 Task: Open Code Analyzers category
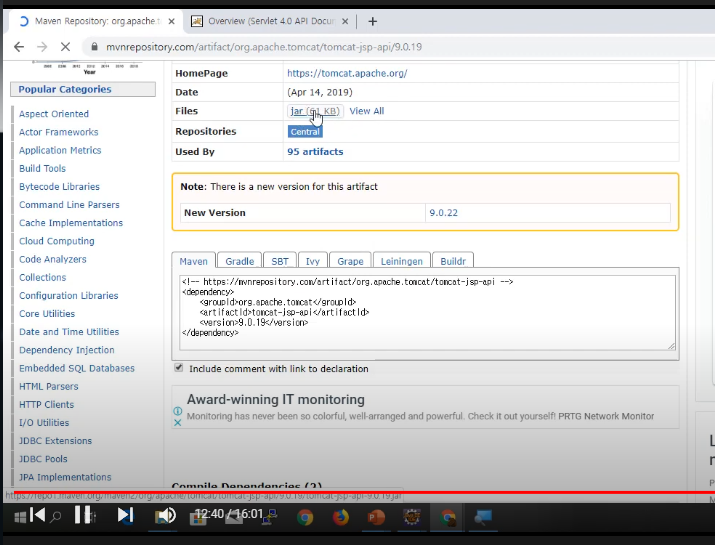pos(52,259)
